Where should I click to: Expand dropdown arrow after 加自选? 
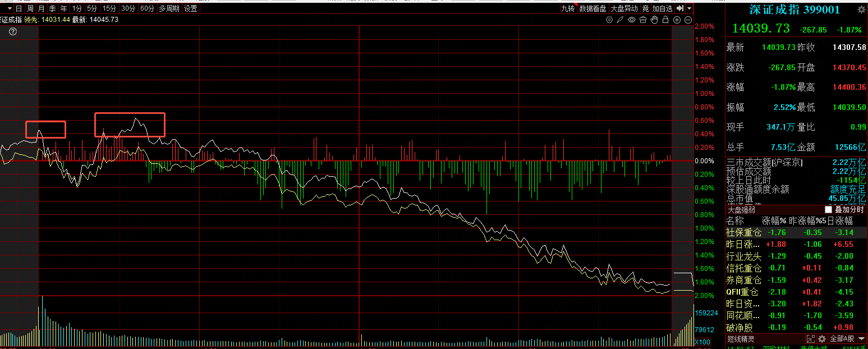689,8
